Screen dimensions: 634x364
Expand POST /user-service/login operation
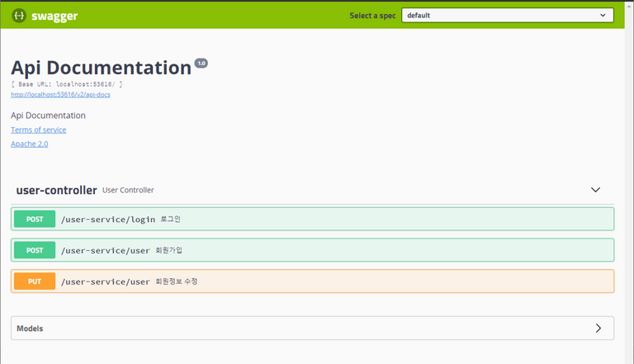tap(313, 219)
